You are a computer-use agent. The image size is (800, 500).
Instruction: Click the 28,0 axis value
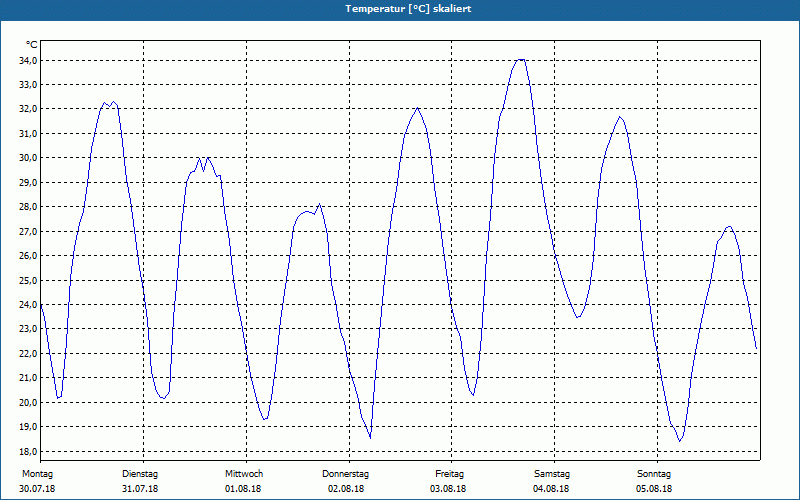(28, 207)
